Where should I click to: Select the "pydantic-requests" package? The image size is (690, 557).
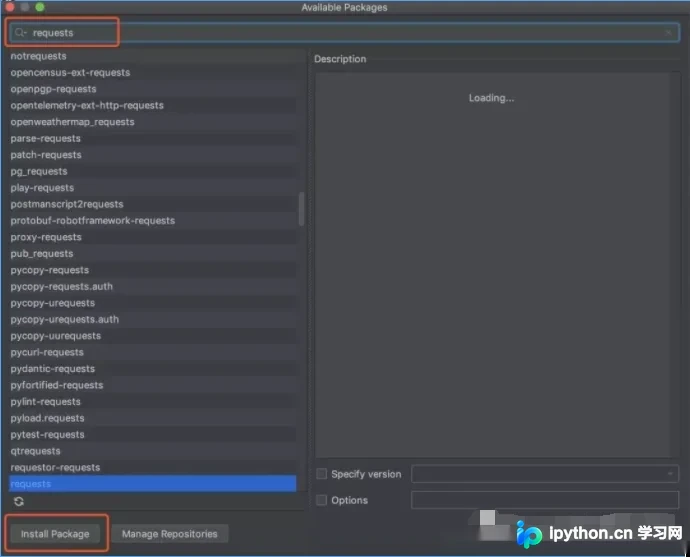coord(153,369)
